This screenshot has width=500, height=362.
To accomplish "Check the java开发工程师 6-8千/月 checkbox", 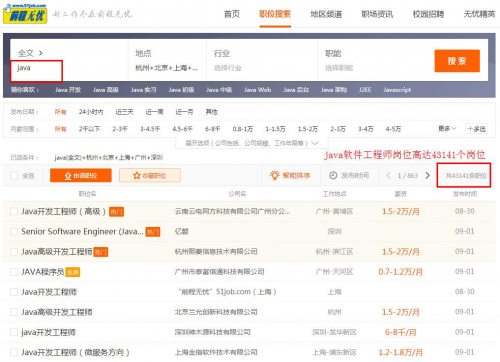I will point(14,332).
